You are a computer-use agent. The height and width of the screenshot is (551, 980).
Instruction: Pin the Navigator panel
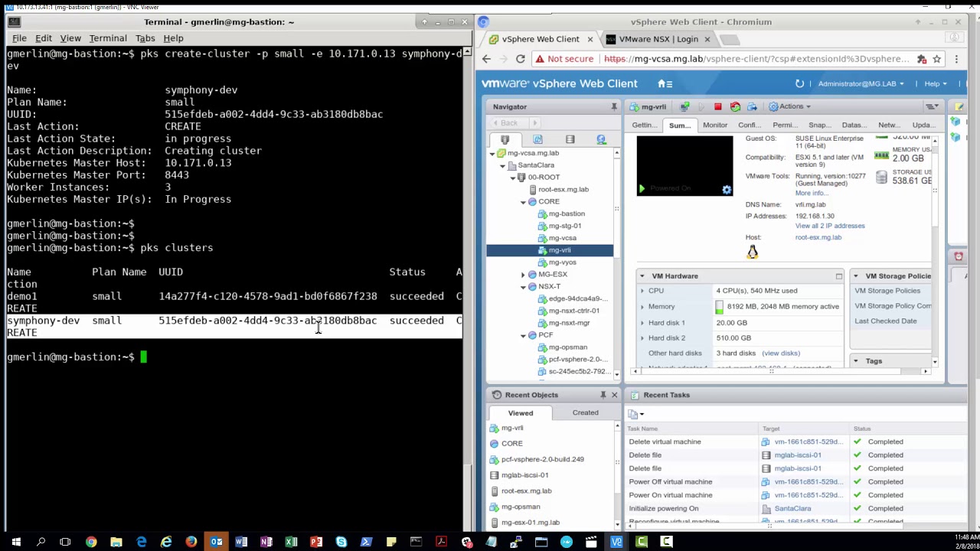pos(613,106)
